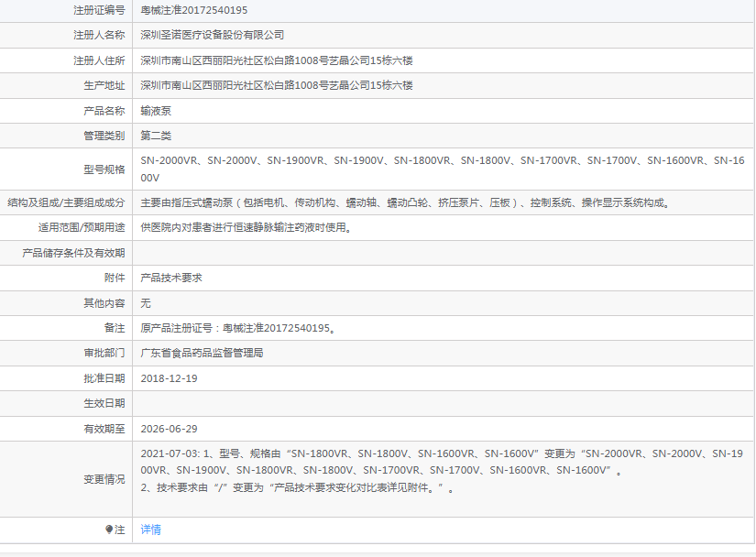Click the 生产地址 address value
756x557 pixels.
277,86
